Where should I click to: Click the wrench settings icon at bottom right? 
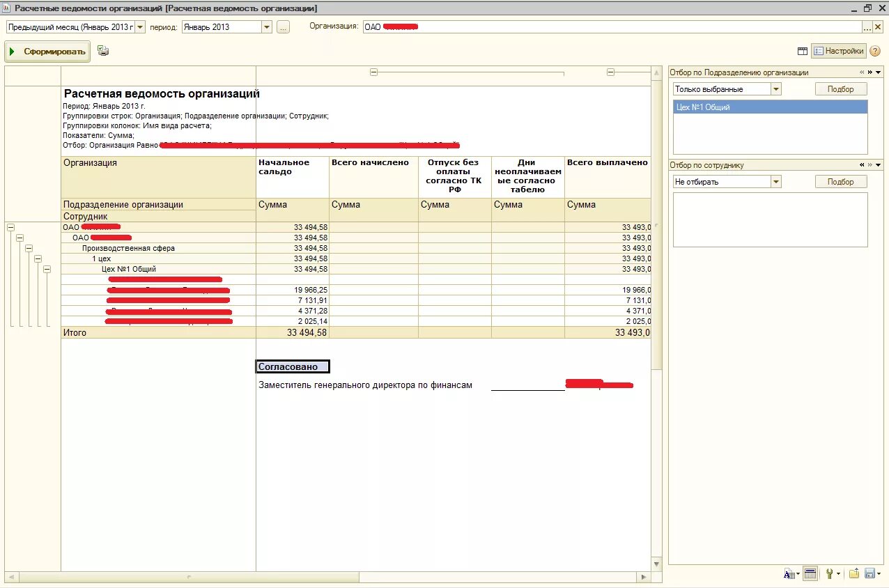[829, 574]
